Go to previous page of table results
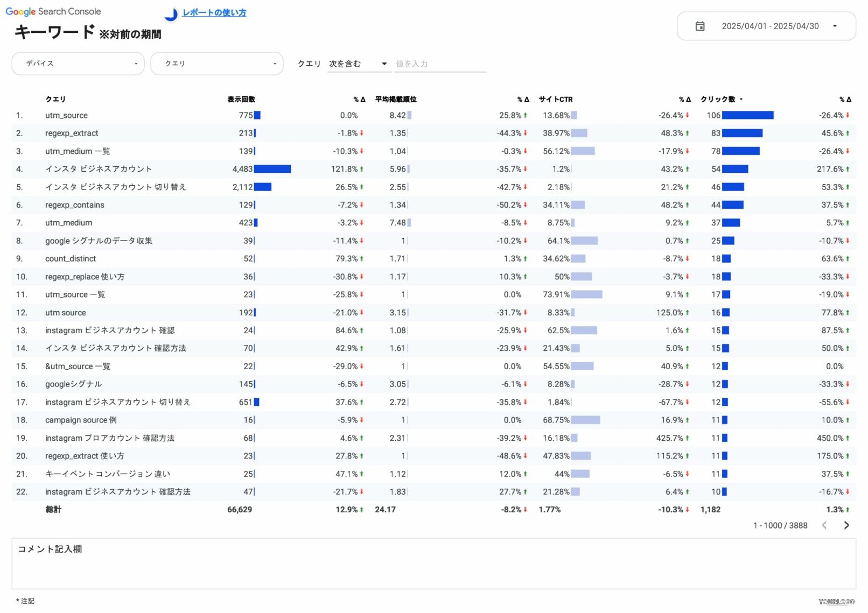 (824, 525)
